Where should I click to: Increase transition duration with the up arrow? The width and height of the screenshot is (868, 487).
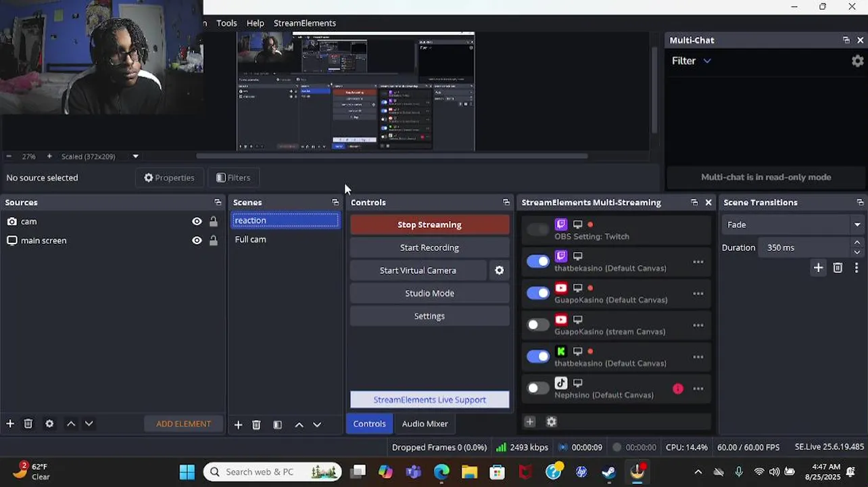pyautogui.click(x=857, y=243)
